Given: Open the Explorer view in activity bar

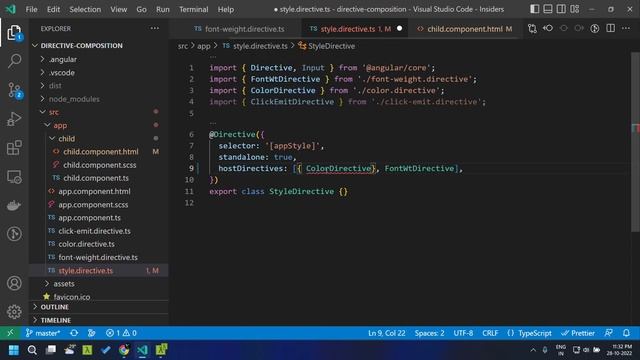Looking at the screenshot, I should pos(14,33).
